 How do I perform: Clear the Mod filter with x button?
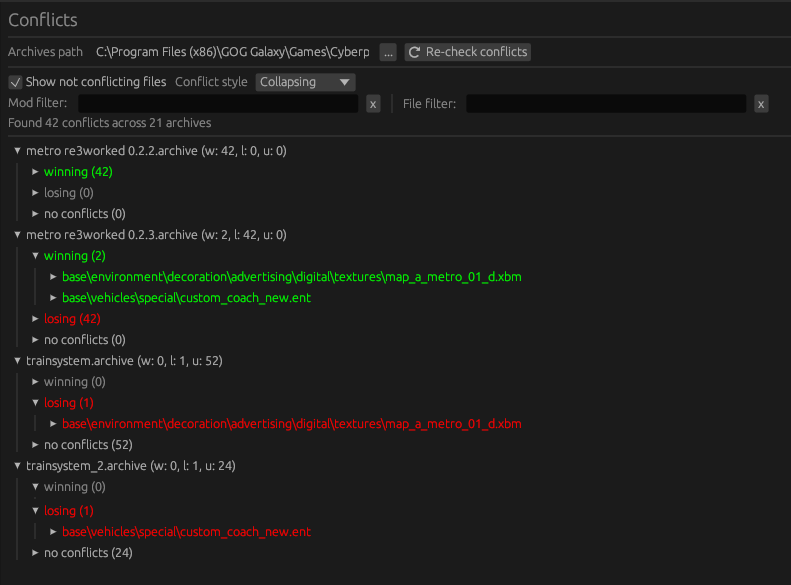coord(373,104)
